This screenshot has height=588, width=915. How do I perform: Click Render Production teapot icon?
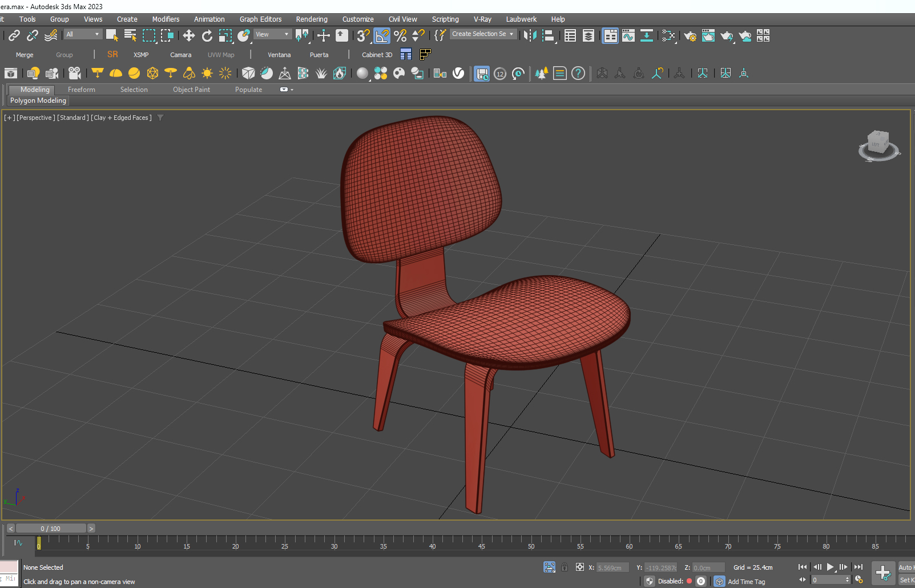tap(727, 35)
